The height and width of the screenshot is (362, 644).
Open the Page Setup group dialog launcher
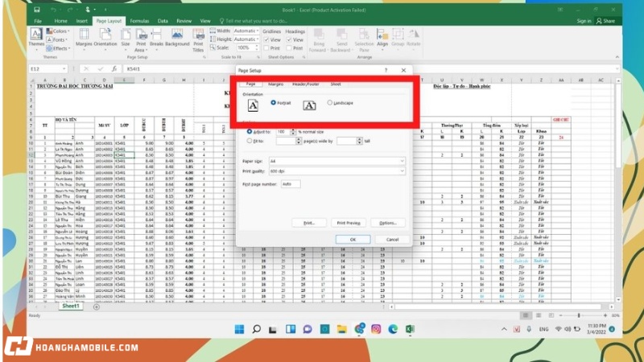coord(204,57)
